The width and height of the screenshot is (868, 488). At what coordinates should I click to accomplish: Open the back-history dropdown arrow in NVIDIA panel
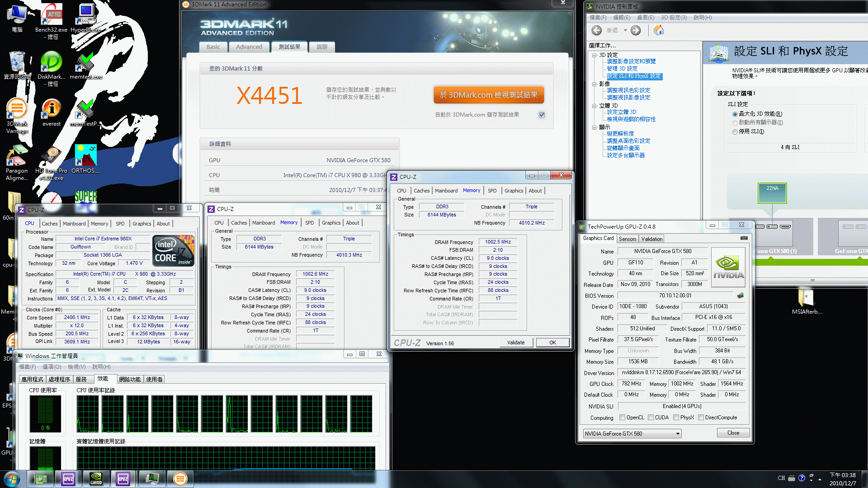click(x=625, y=30)
